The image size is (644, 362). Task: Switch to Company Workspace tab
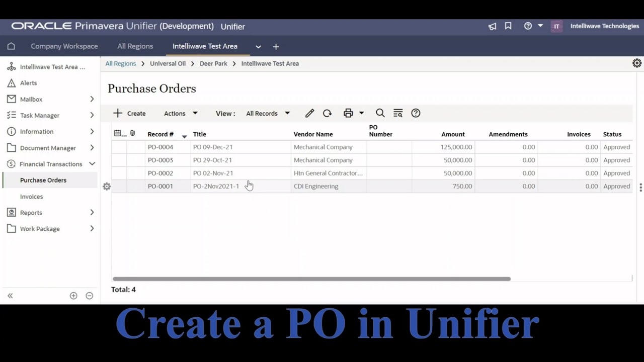tap(64, 46)
